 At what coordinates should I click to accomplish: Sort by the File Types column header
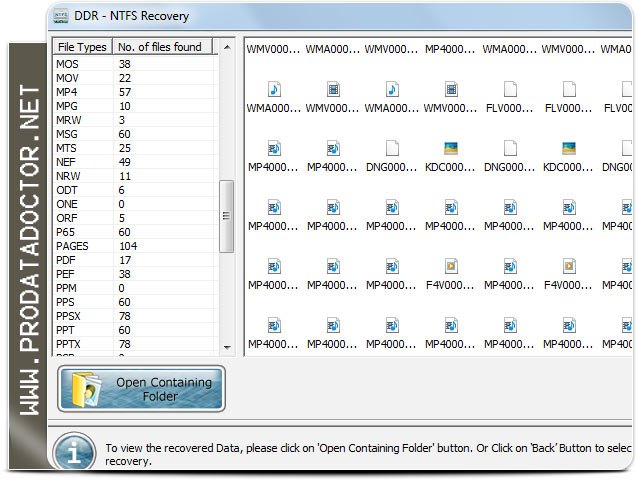[x=82, y=47]
